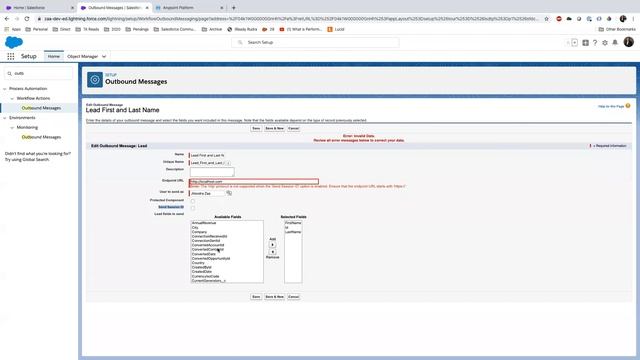Switch to the Home | Salesforce browser tab
The image size is (640, 360).
(39, 7)
